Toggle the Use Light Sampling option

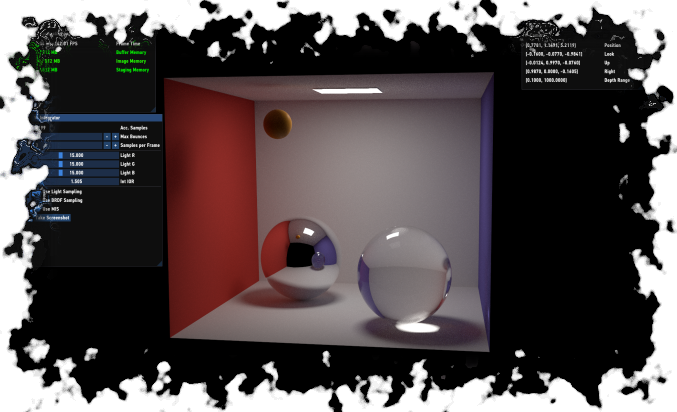click(x=58, y=191)
